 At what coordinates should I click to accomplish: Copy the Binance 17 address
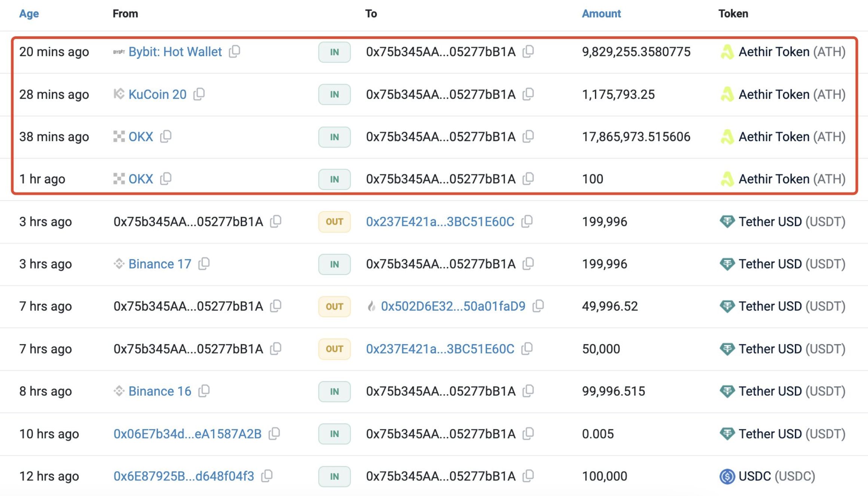coord(204,264)
